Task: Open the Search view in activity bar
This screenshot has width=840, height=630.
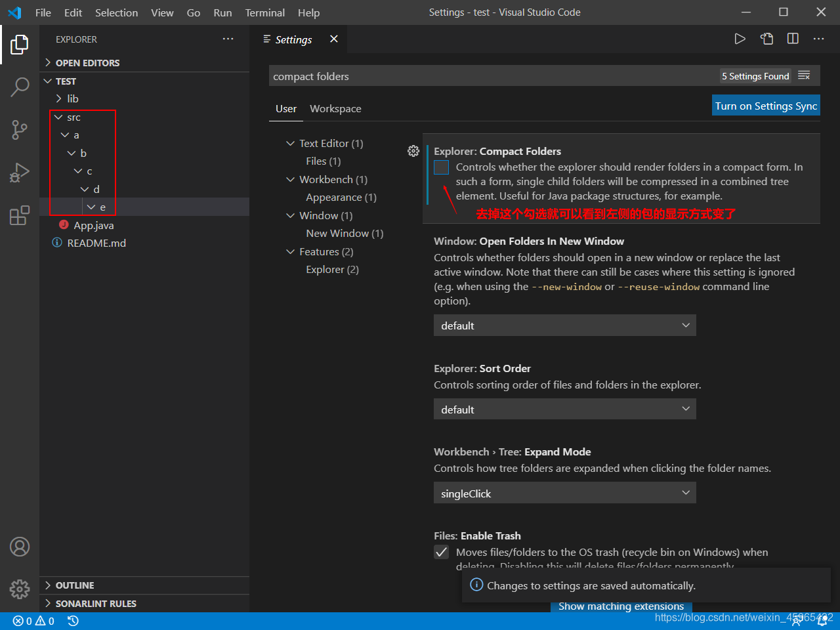Action: coord(20,87)
